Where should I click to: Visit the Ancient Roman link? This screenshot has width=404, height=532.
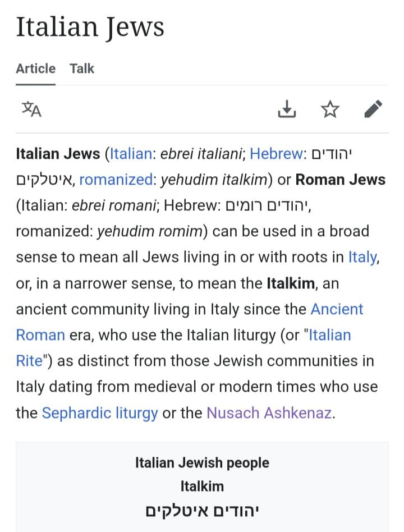click(337, 309)
